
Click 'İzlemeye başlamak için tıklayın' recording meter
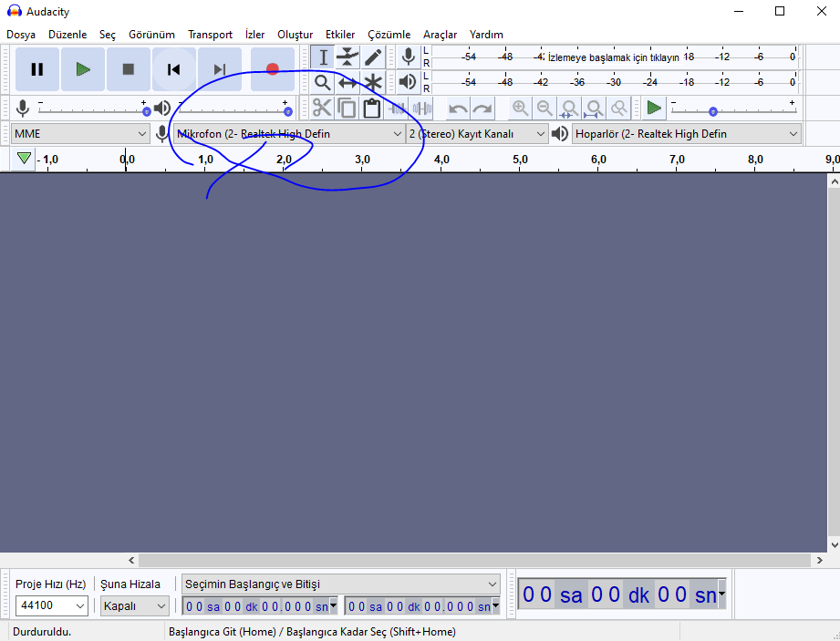pyautogui.click(x=614, y=57)
